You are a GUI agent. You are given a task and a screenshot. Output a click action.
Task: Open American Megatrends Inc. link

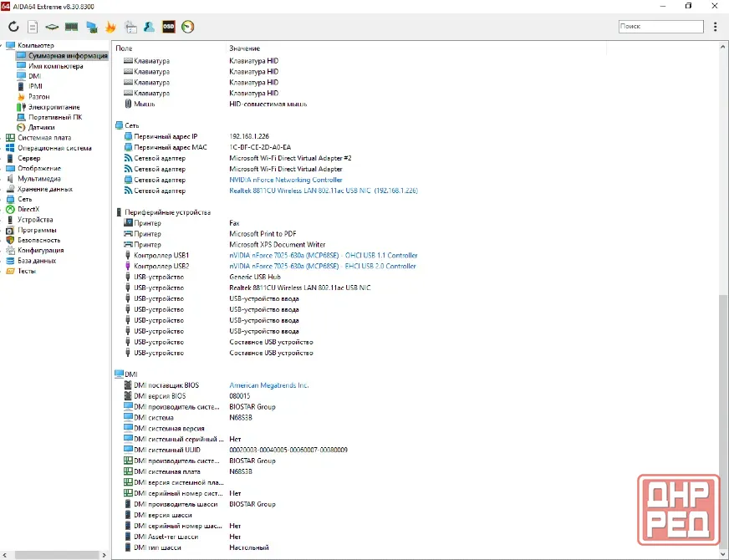coord(268,385)
